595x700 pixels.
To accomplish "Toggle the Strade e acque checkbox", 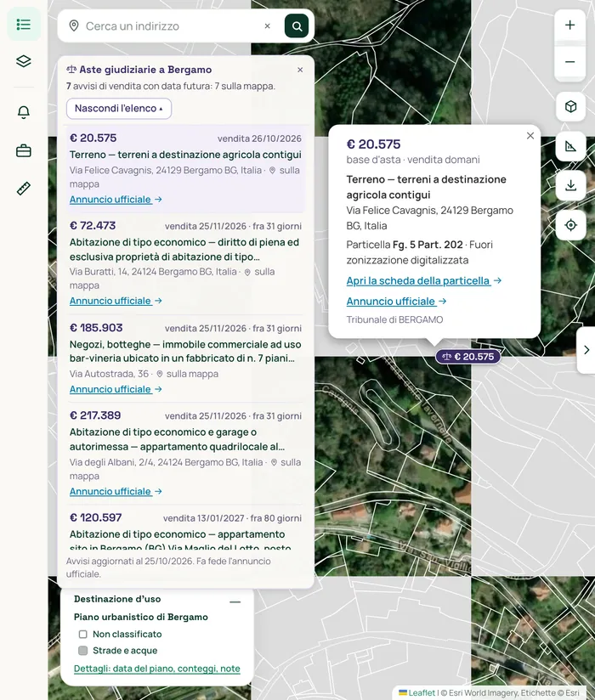I will tap(83, 651).
